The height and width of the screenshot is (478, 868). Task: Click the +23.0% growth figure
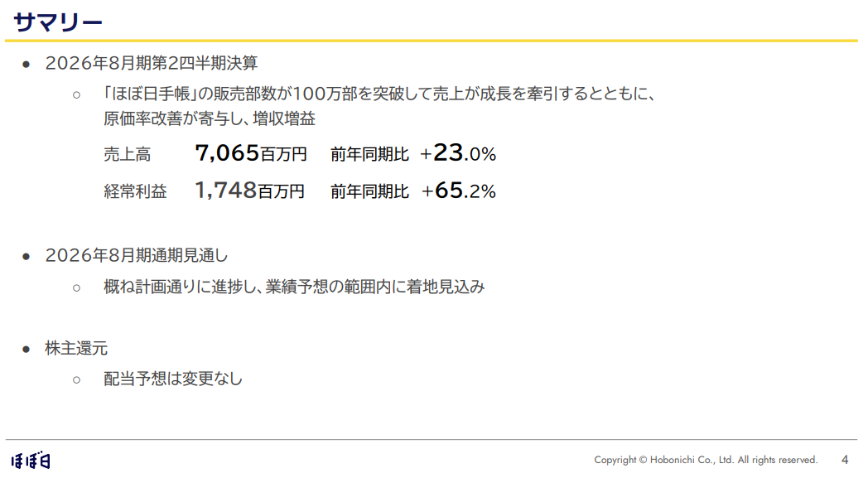point(458,153)
